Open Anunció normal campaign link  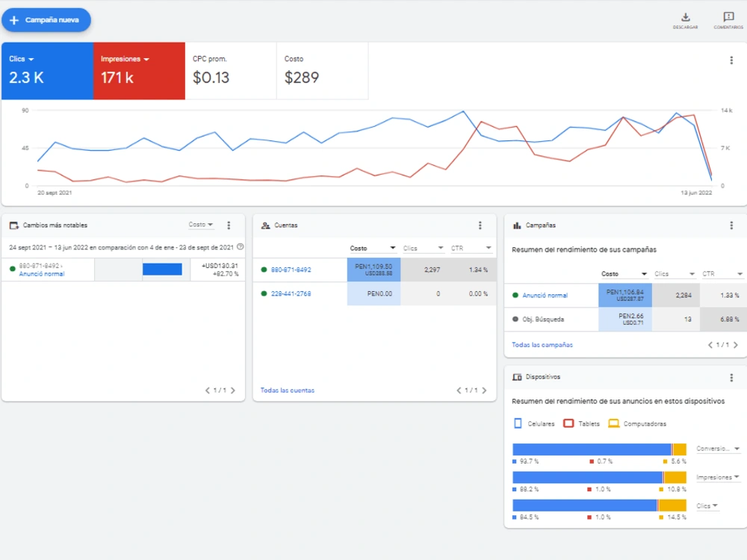tap(545, 295)
